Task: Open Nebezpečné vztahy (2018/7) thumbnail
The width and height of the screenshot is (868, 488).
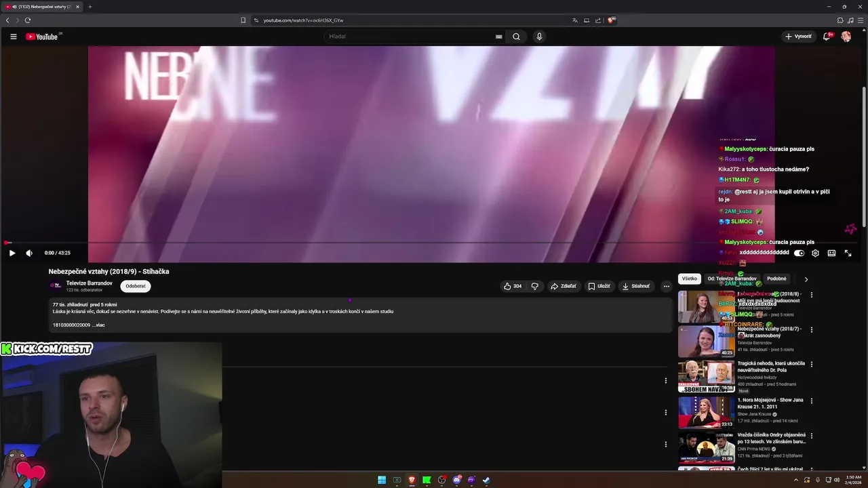Action: [x=706, y=342]
